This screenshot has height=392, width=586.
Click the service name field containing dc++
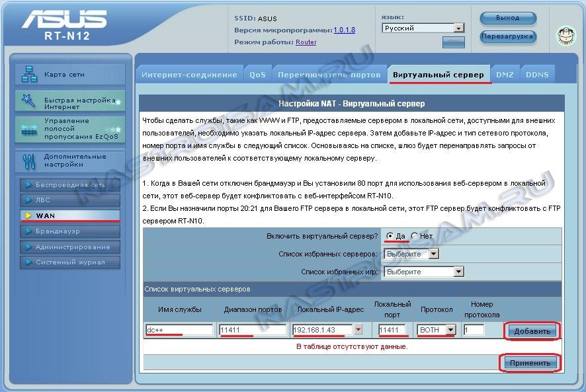179,330
